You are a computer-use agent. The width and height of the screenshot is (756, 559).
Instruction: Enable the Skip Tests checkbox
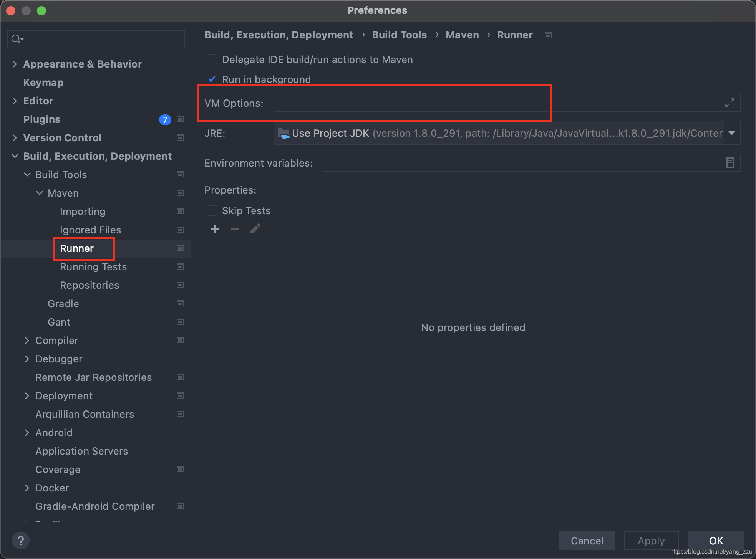[x=212, y=211]
